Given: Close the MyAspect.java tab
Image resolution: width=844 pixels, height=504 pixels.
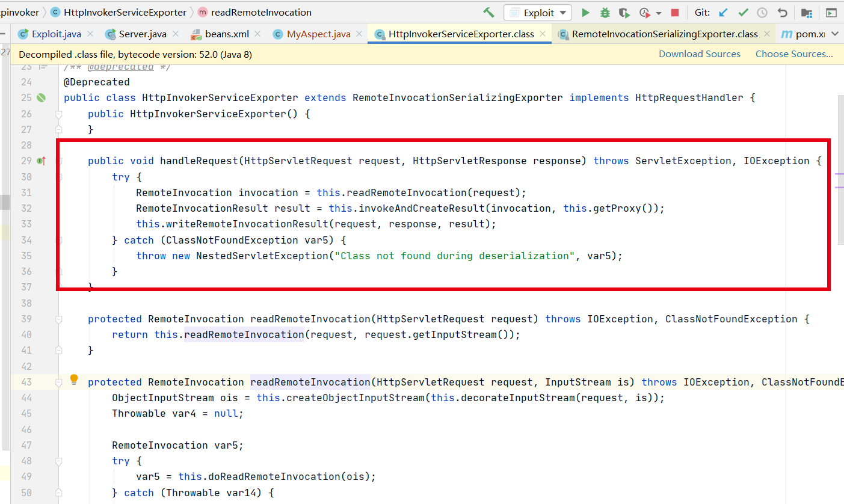Looking at the screenshot, I should click(359, 34).
